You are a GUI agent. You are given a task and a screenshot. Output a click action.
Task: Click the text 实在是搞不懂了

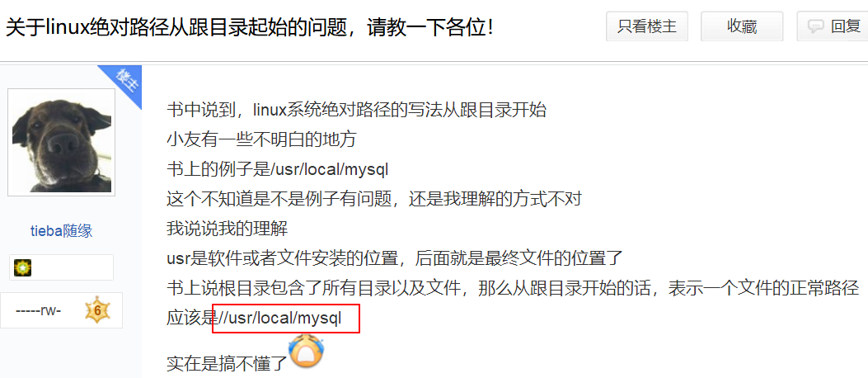228,364
